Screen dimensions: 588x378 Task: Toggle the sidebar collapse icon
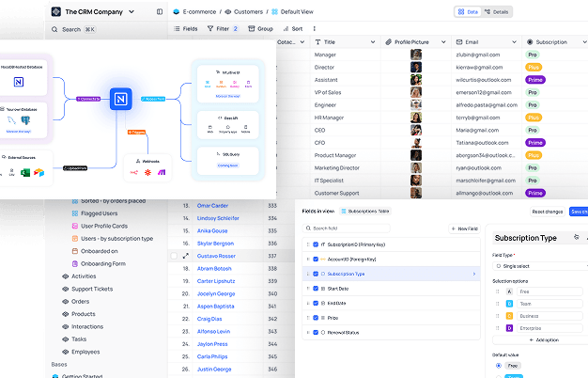(160, 11)
